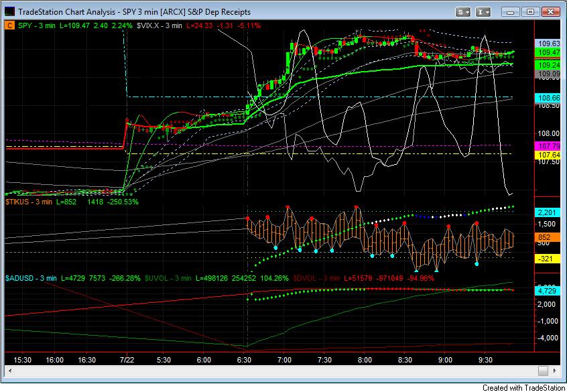This screenshot has width=567, height=392.
Task: Click the orange C chart status icon
Action: point(10,25)
